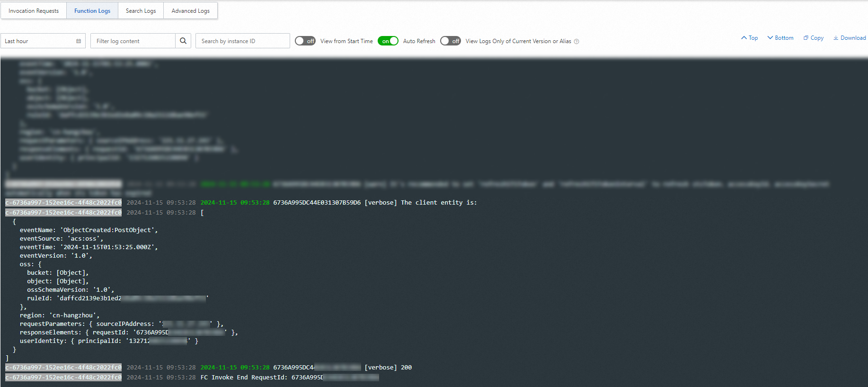Click the 'userIdentity' principalId line

pos(109,341)
